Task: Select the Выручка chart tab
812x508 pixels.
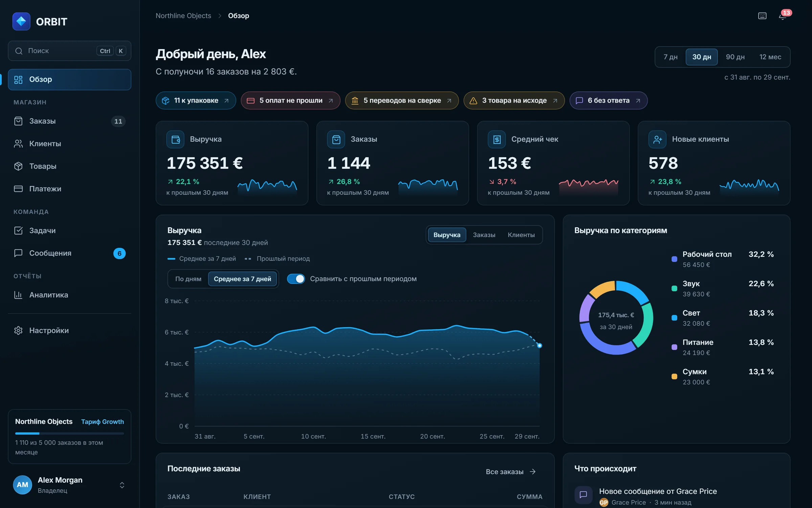Action: click(x=447, y=235)
